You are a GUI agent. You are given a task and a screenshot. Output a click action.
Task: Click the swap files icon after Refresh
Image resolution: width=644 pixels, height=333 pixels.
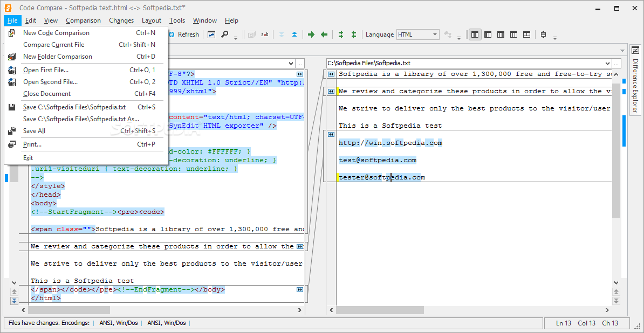[211, 34]
